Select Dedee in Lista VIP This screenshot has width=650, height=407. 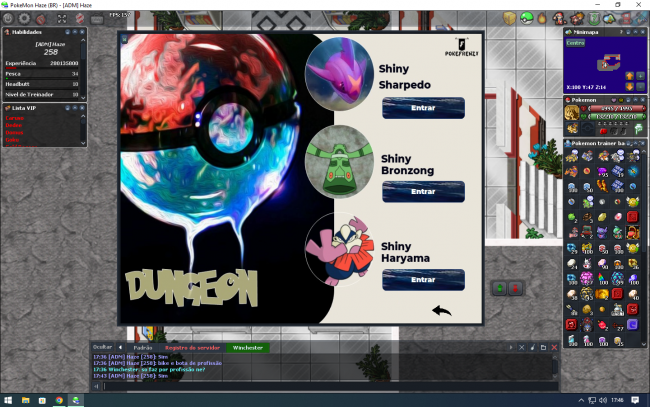coord(14,125)
